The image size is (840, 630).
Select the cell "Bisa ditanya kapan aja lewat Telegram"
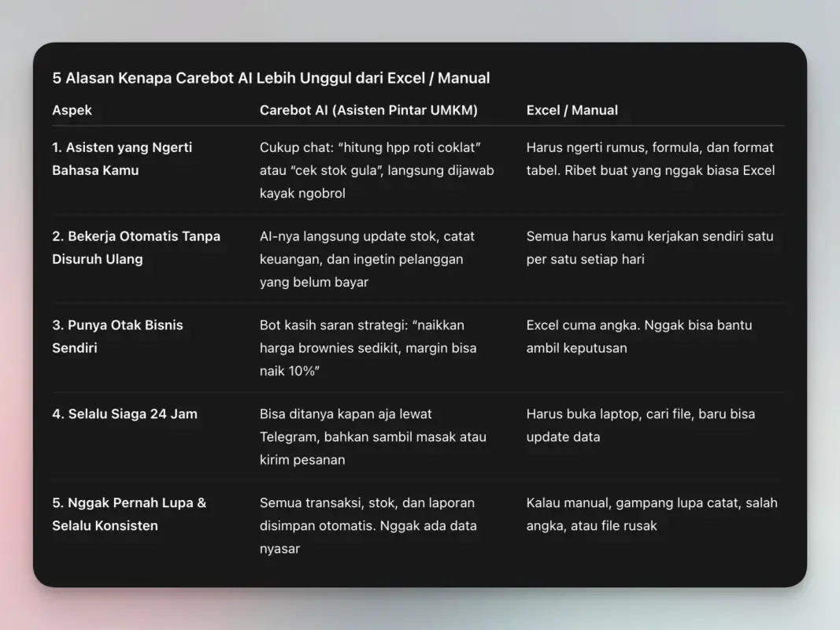372,436
